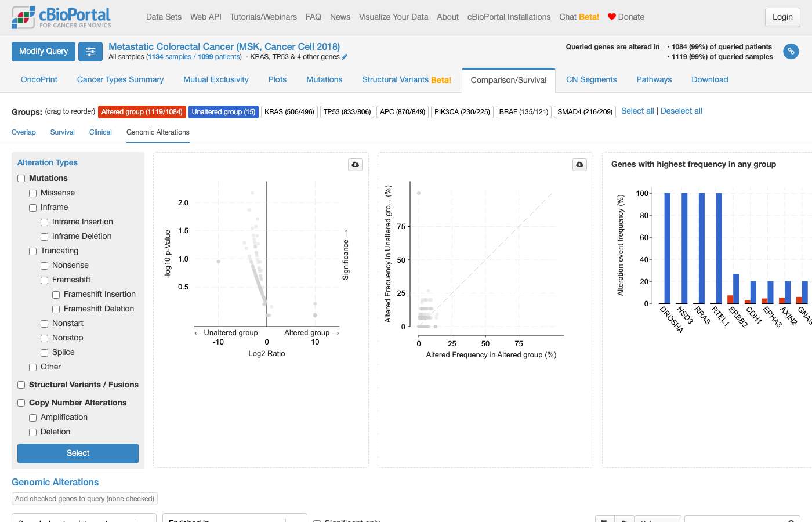Check the Frameshift Insertion checkbox
Viewport: 812px width, 522px height.
(56, 295)
